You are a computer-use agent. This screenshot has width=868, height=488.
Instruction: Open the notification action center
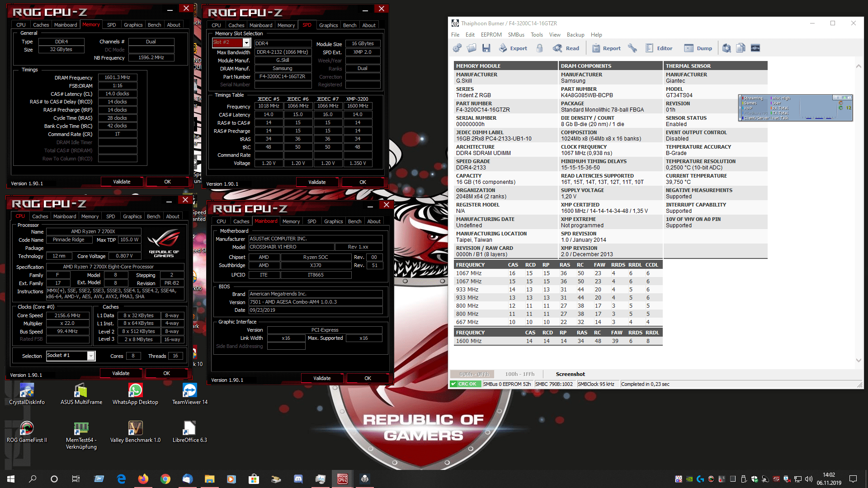coord(853,479)
